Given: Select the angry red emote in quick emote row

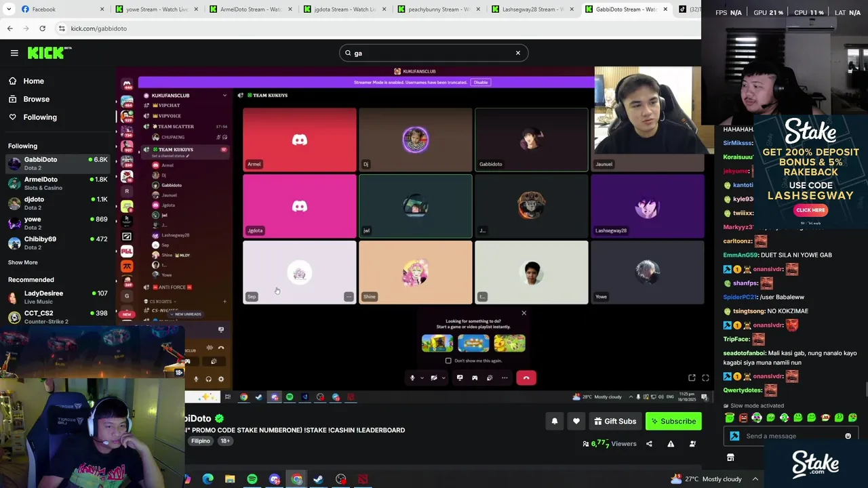Looking at the screenshot, I should coord(743,418).
